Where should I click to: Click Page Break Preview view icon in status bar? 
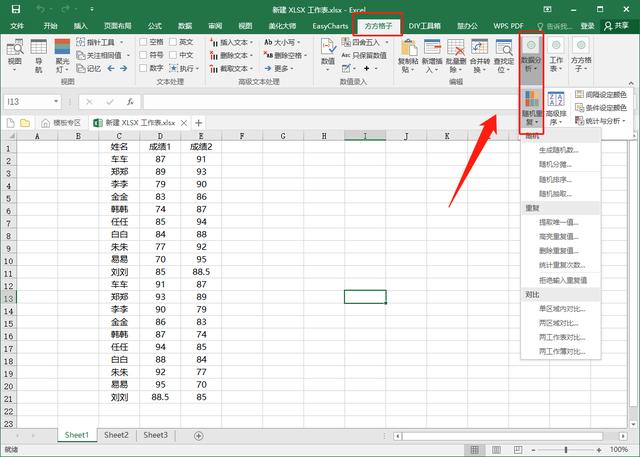coord(518,449)
